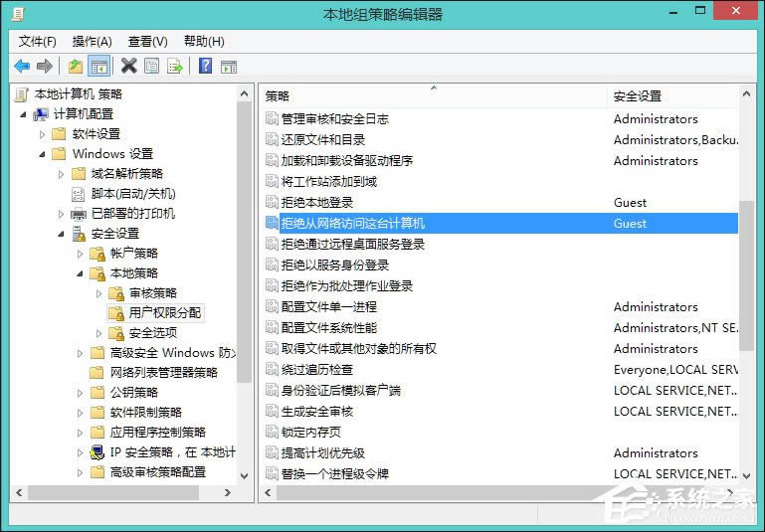Screen dimensions: 765x532
Task: Select 网络列表管理器策略 in the tree
Action: pos(164,373)
